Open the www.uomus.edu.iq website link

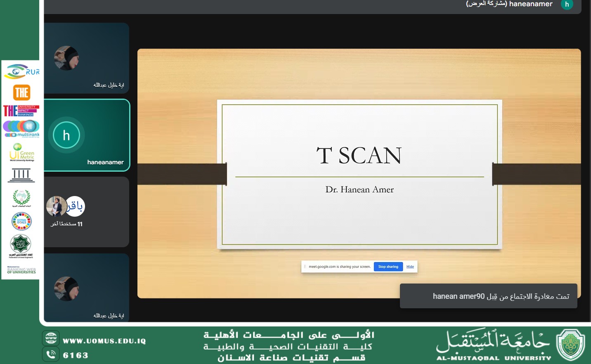104,341
